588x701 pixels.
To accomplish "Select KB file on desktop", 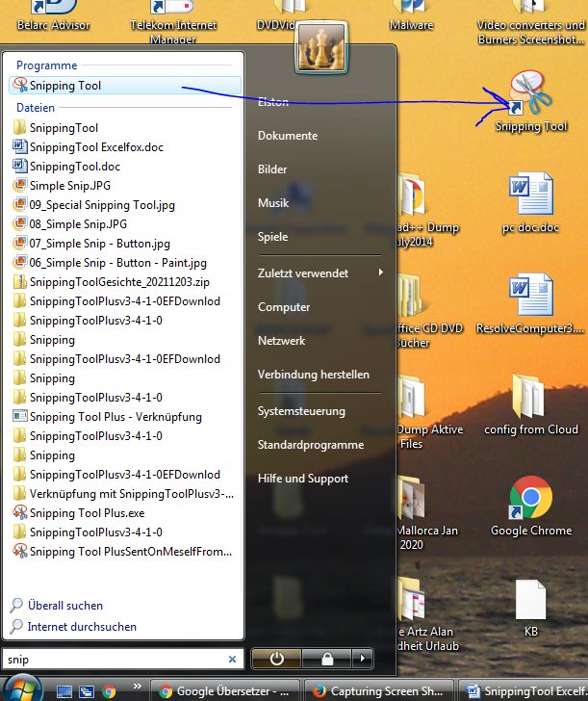I will (531, 607).
